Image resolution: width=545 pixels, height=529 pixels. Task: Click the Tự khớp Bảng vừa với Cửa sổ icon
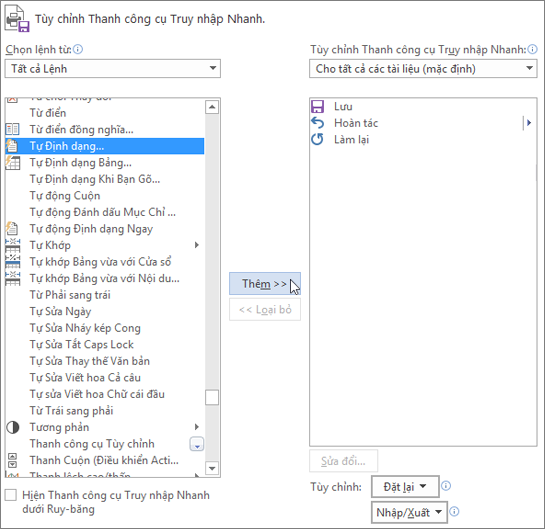click(13, 262)
